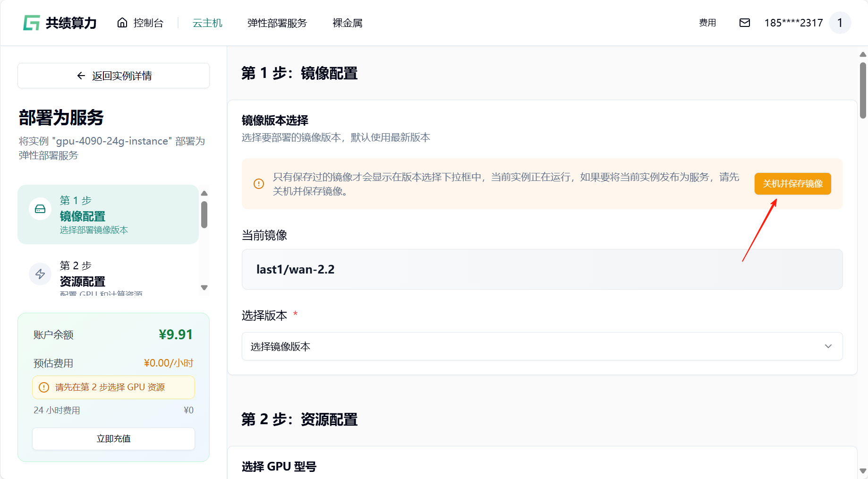Click the home icon beside 控制台
The width and height of the screenshot is (868, 479).
tap(122, 23)
